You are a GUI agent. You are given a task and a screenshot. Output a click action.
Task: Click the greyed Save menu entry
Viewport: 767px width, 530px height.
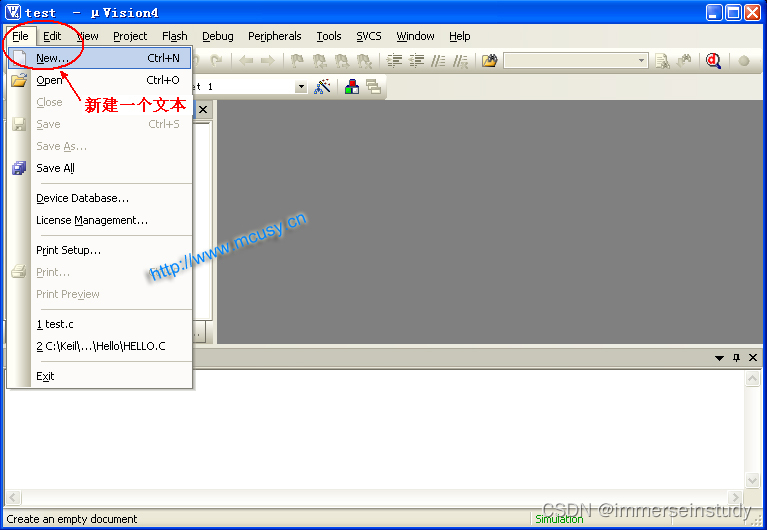pos(100,124)
